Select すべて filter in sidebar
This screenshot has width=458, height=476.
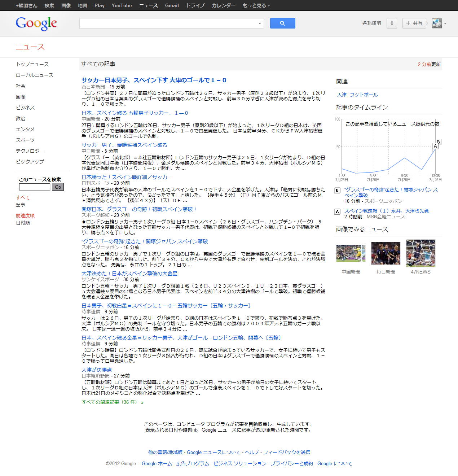(x=23, y=197)
